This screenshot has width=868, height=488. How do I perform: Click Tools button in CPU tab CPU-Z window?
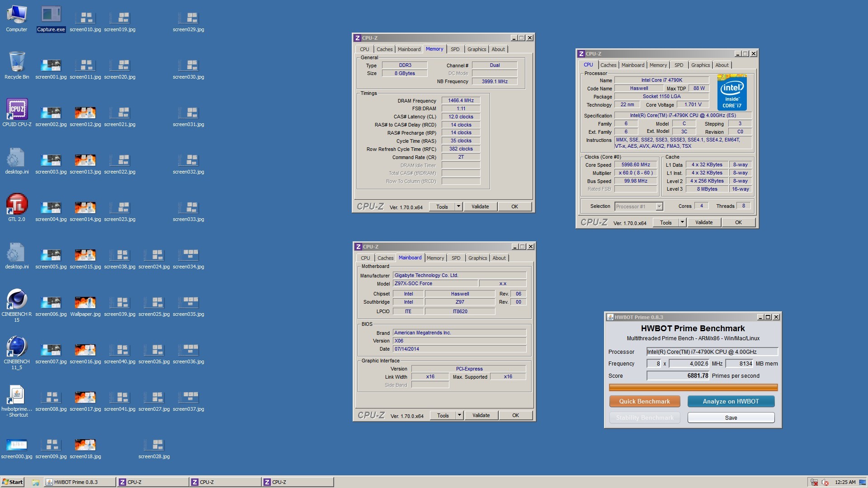click(666, 222)
